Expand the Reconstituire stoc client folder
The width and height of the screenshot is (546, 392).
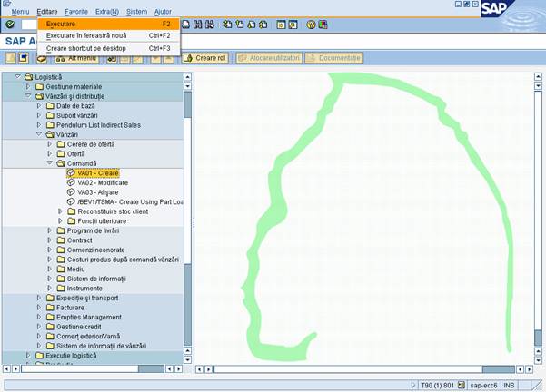60,211
